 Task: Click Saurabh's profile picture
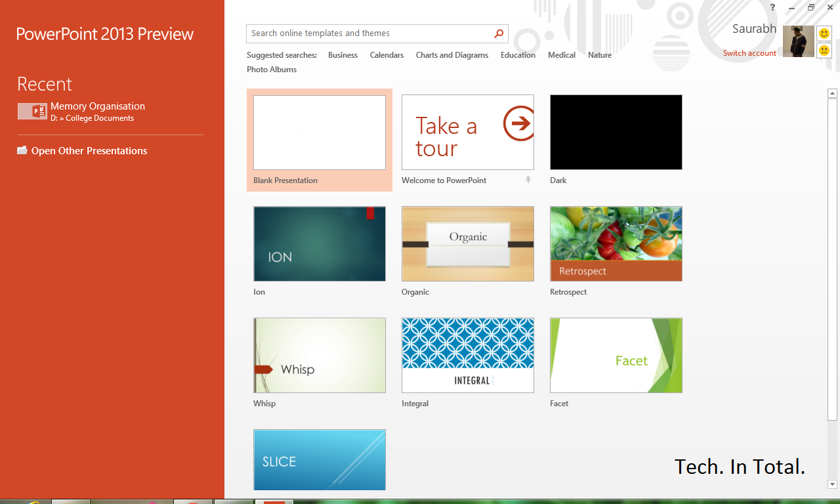pos(798,41)
